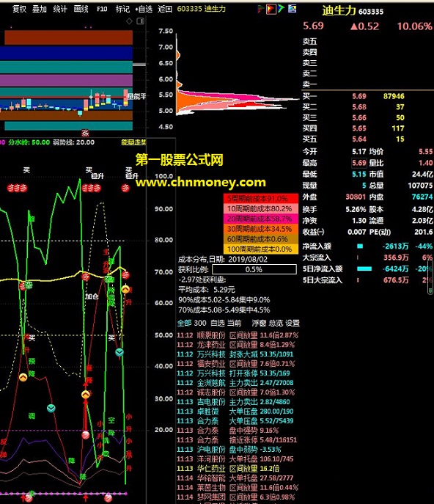Select the 100周期前成本0.0% yellow swatch
Viewport: 434px width, 504px height.
coord(260,249)
